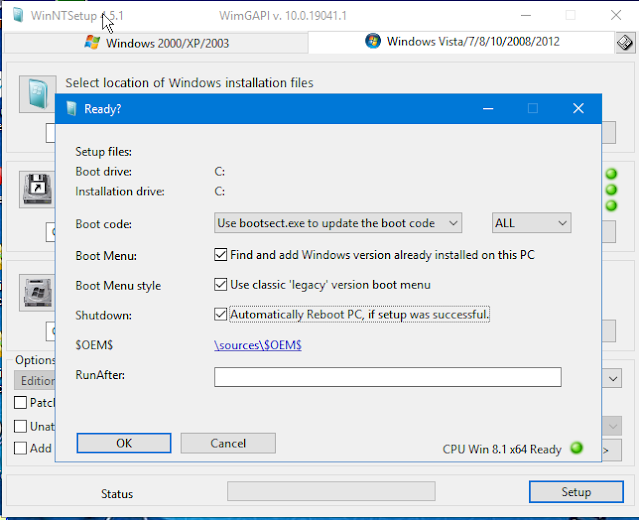Click the middle green status indicator light
Viewport: 639px width, 520px height.
point(611,189)
